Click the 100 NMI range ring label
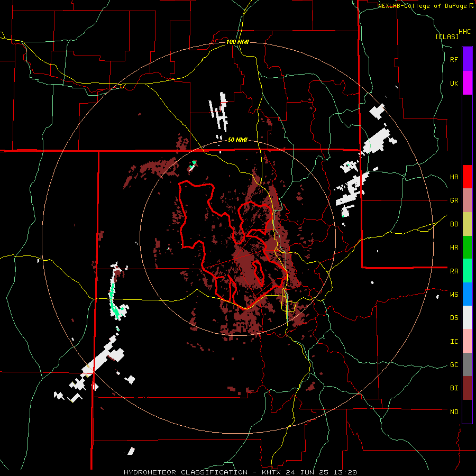Image resolution: width=476 pixels, height=476 pixels. point(237,42)
